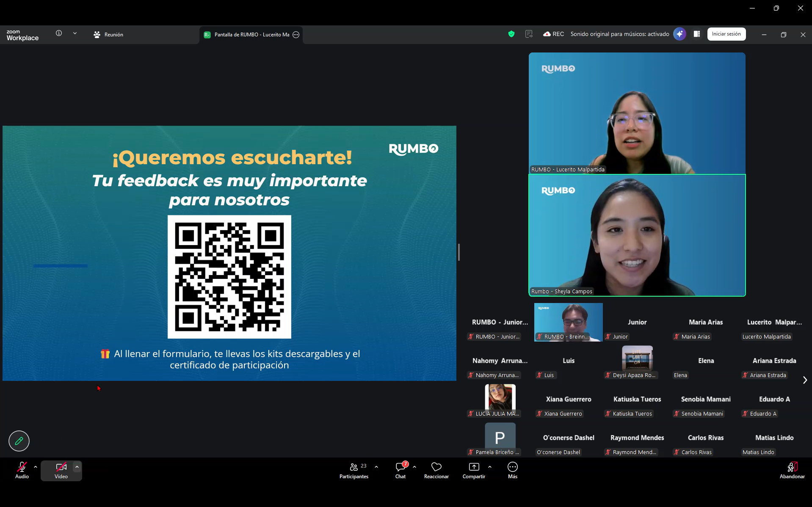Viewport: 812px width, 507px height.
Task: Click the shared QR code image
Action: (229, 277)
